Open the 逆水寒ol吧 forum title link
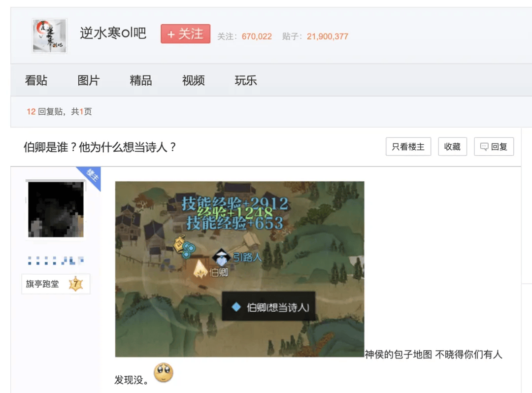The width and height of the screenshot is (532, 393). [113, 33]
